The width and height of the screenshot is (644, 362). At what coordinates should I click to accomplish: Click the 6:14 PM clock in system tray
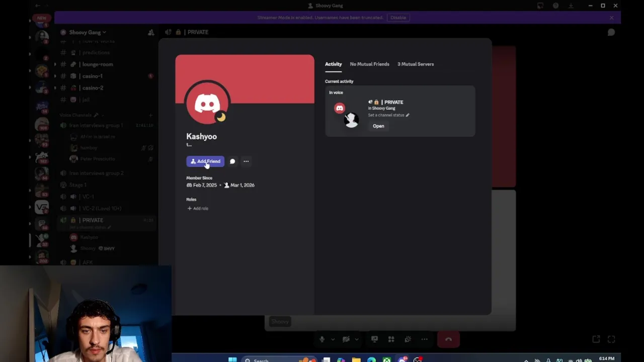pyautogui.click(x=607, y=359)
